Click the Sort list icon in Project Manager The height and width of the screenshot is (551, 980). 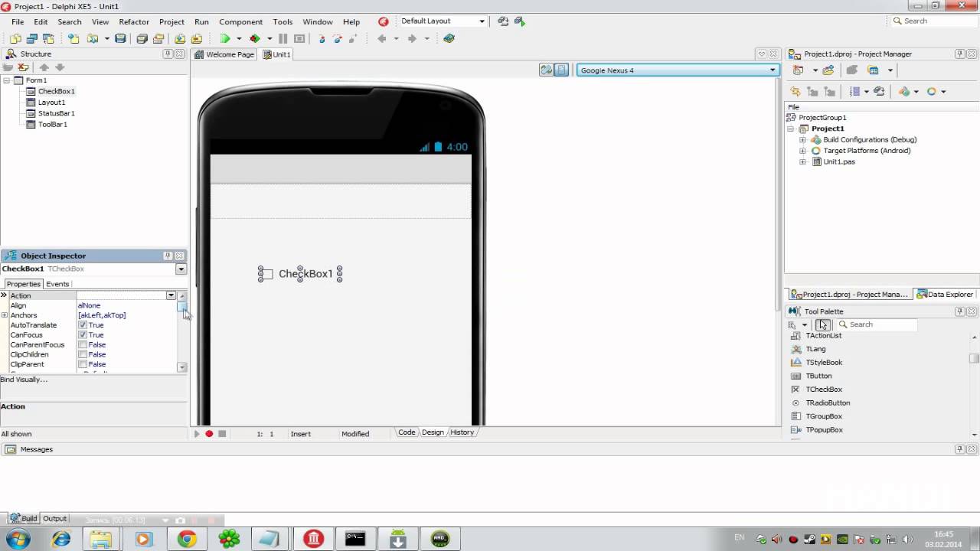click(x=856, y=91)
